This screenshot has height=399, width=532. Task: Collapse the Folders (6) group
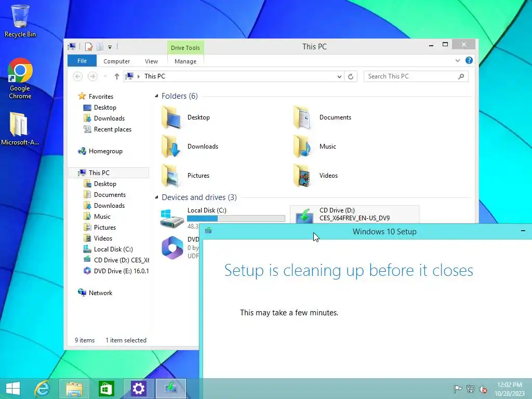tap(156, 96)
